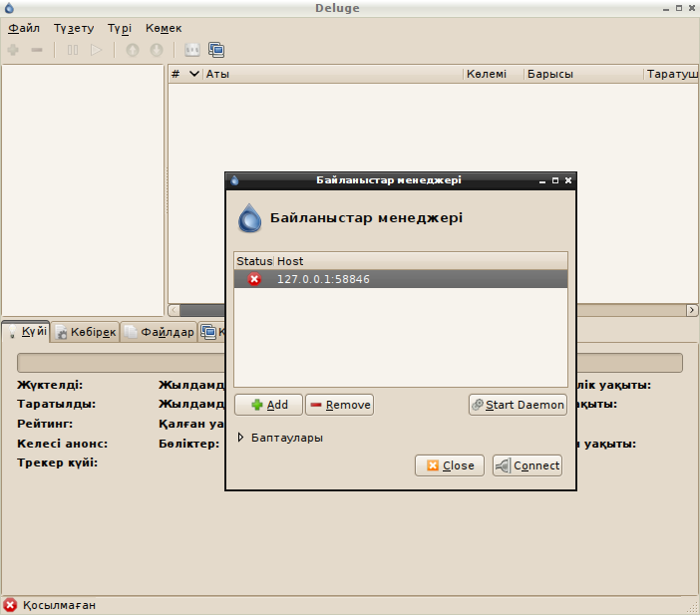This screenshot has height=615, width=700.
Task: Open Connection Manager toolbar icon
Action: (x=216, y=50)
